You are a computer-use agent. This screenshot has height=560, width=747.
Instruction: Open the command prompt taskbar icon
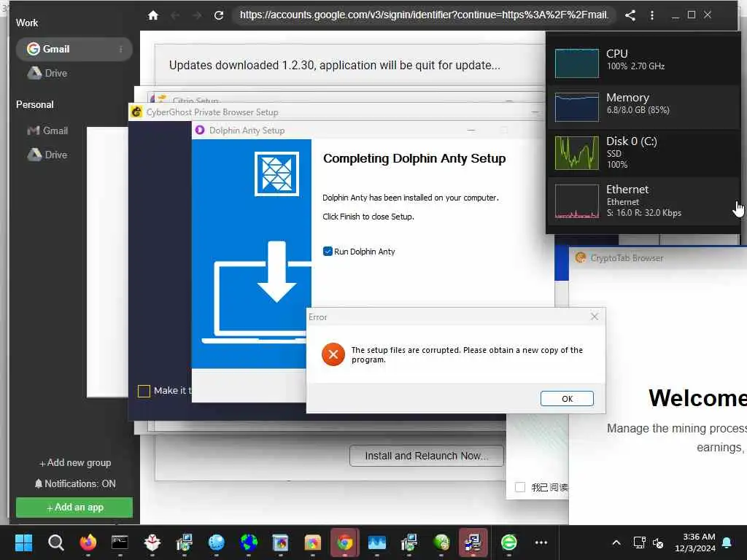(120, 542)
